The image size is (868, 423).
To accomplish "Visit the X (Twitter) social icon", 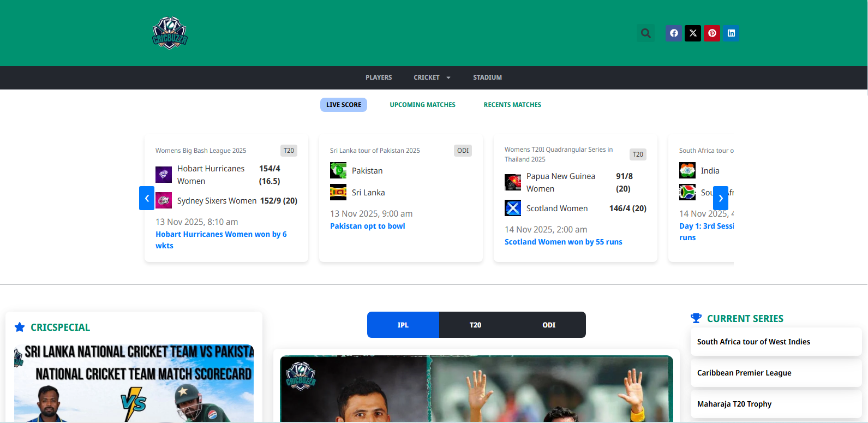I will [693, 33].
